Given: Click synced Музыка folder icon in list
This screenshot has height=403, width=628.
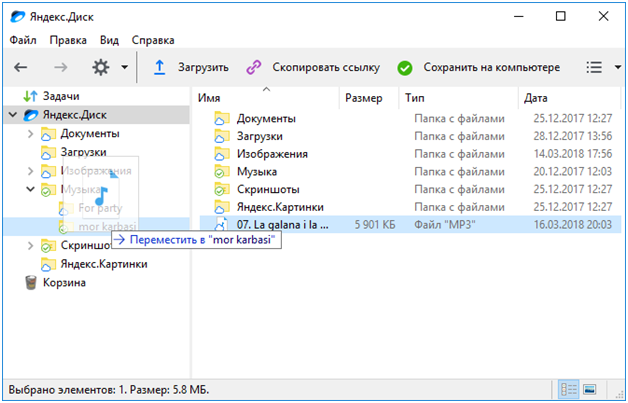Looking at the screenshot, I should point(221,171).
